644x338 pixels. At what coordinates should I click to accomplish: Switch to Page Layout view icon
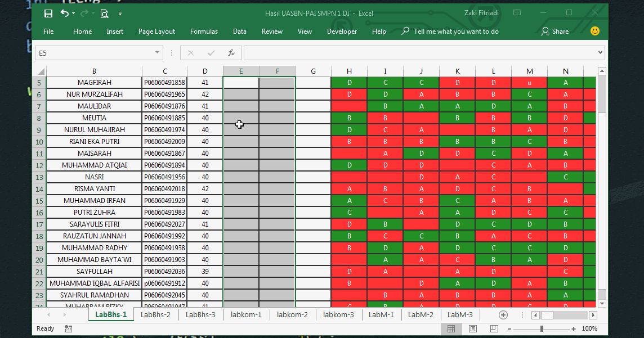[x=472, y=328]
